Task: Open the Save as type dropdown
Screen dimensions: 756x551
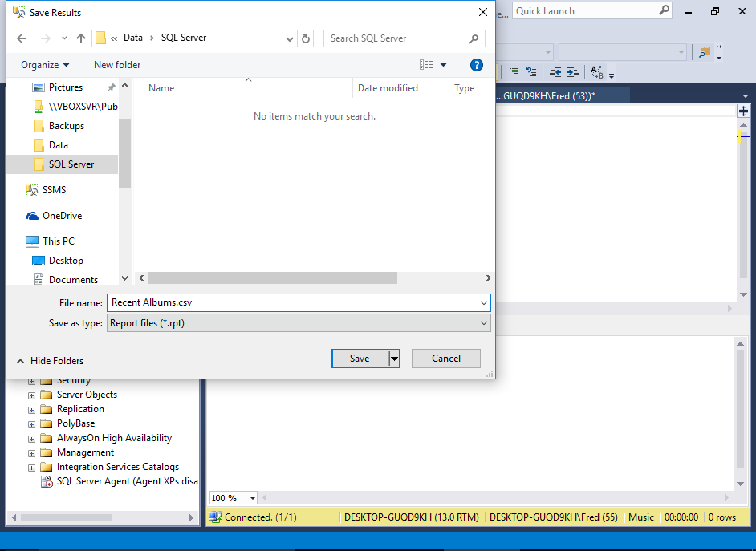Action: click(298, 323)
